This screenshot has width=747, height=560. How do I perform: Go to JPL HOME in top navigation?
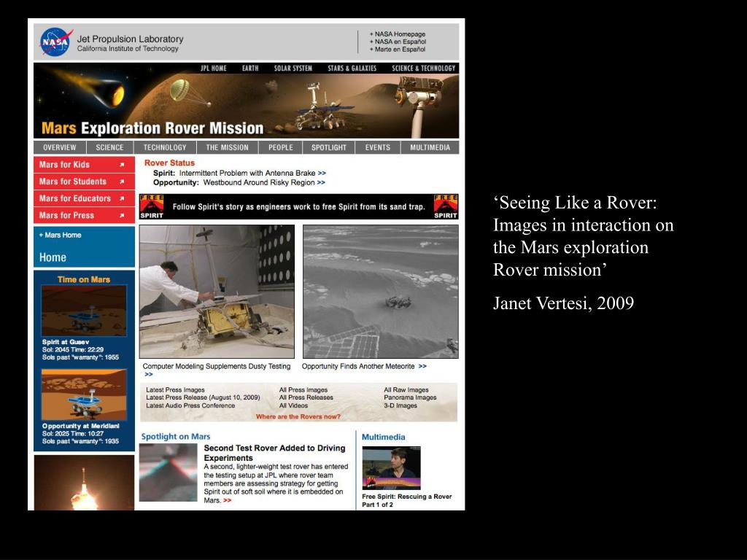click(214, 68)
